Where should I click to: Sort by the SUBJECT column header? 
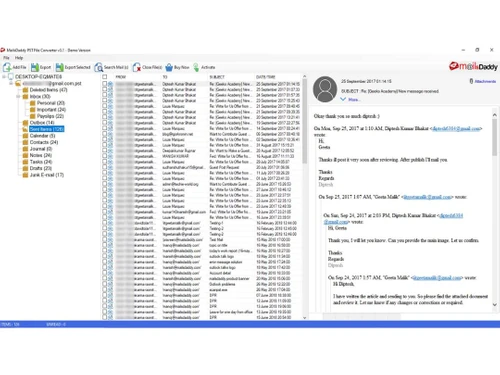pos(217,77)
